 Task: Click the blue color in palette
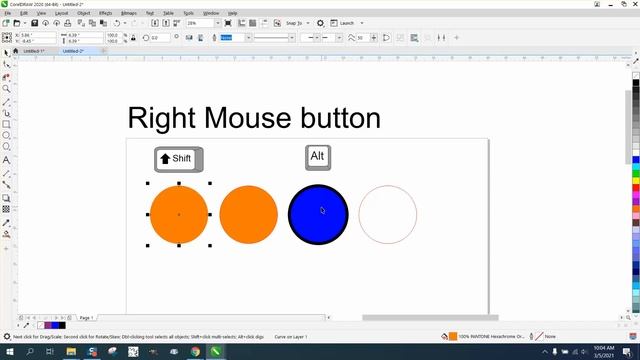point(636,160)
